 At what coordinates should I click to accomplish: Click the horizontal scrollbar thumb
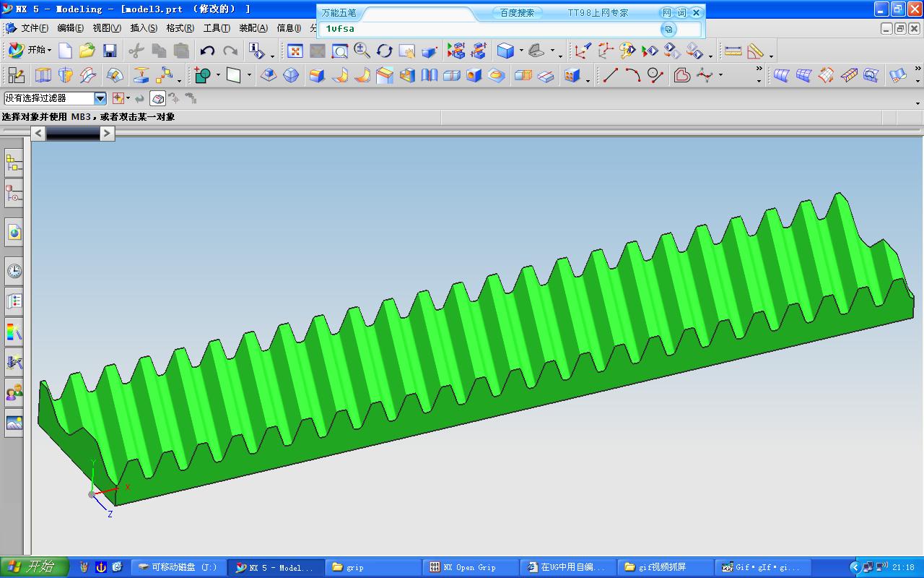73,133
